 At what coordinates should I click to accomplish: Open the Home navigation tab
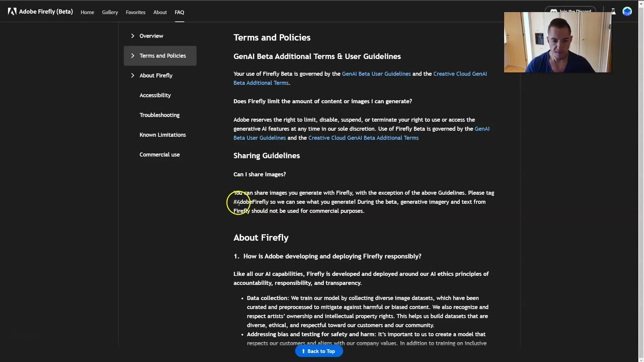[x=87, y=12]
